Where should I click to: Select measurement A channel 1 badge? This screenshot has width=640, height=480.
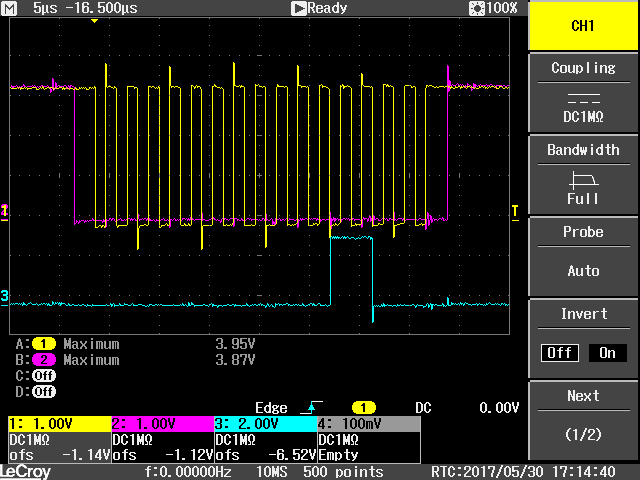point(44,344)
